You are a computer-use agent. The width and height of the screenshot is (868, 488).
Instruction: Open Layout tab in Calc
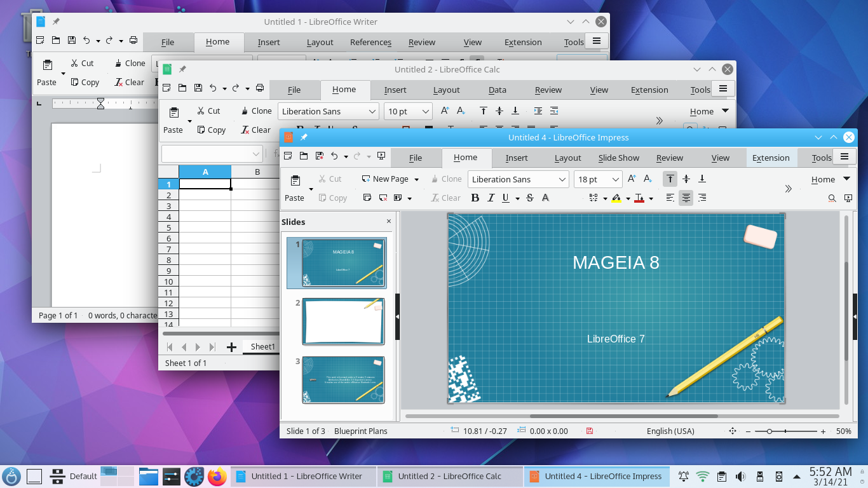[447, 90]
